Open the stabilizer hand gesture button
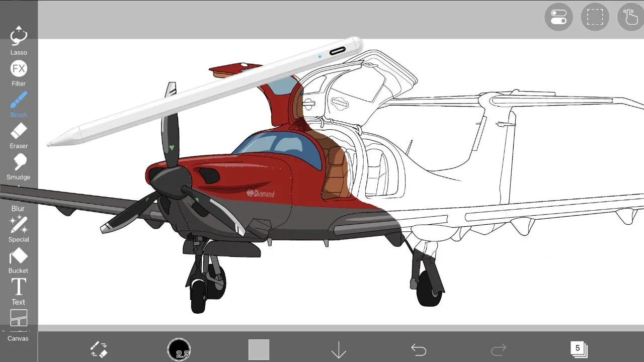Screen dimensions: 644x362 (x=631, y=17)
